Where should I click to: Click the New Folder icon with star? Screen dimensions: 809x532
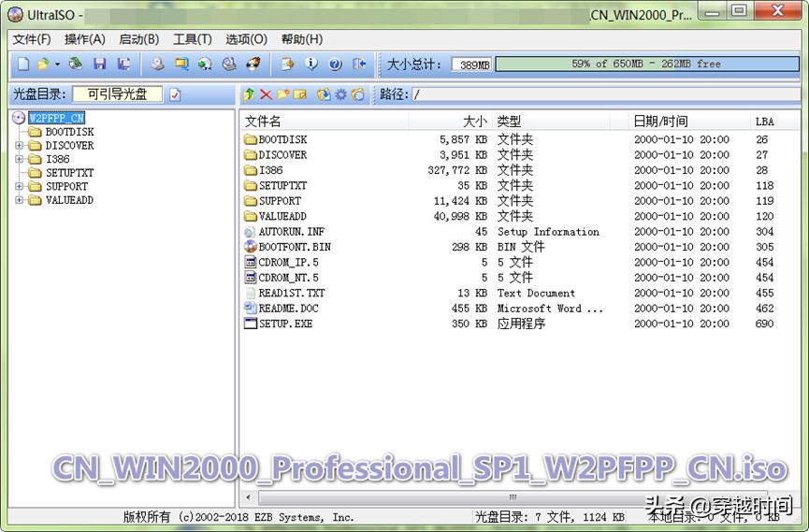pyautogui.click(x=283, y=94)
